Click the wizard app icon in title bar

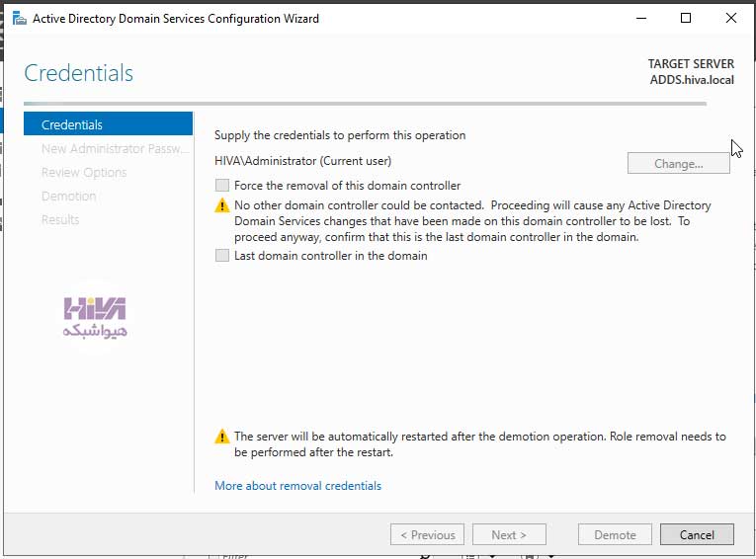tap(20, 19)
